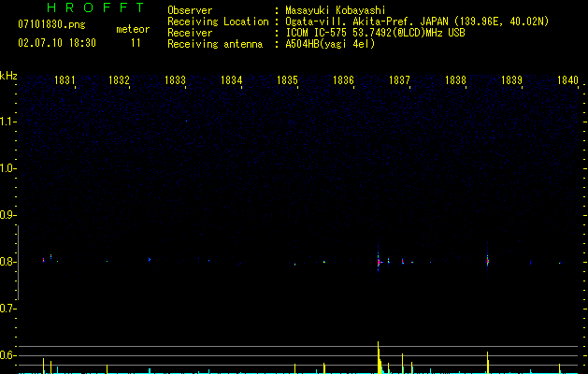Click the 1.1 kHz frequency axis label
The width and height of the screenshot is (588, 374).
click(x=7, y=122)
